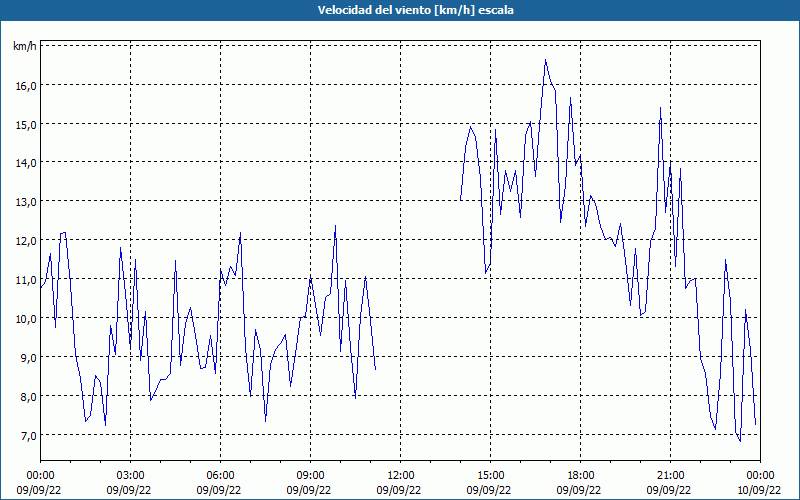Image resolution: width=800 pixels, height=500 pixels.
Task: Select the '13,0' y-axis label
Action: pos(26,202)
